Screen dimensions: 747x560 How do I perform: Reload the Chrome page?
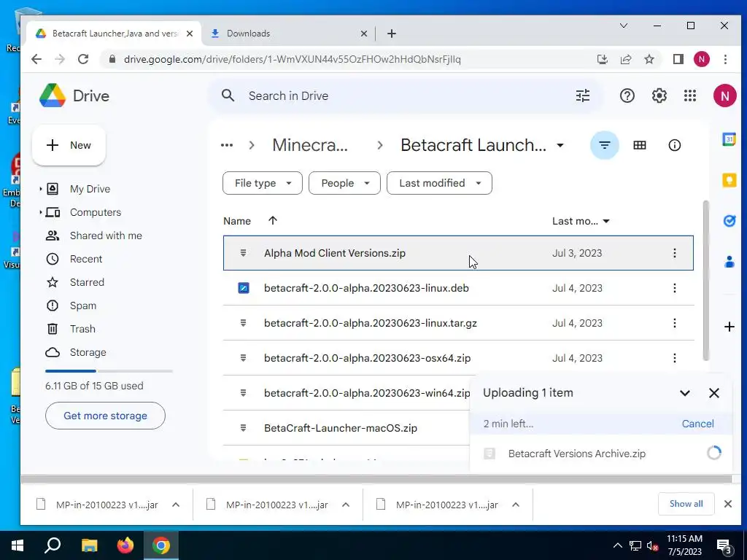coord(83,59)
